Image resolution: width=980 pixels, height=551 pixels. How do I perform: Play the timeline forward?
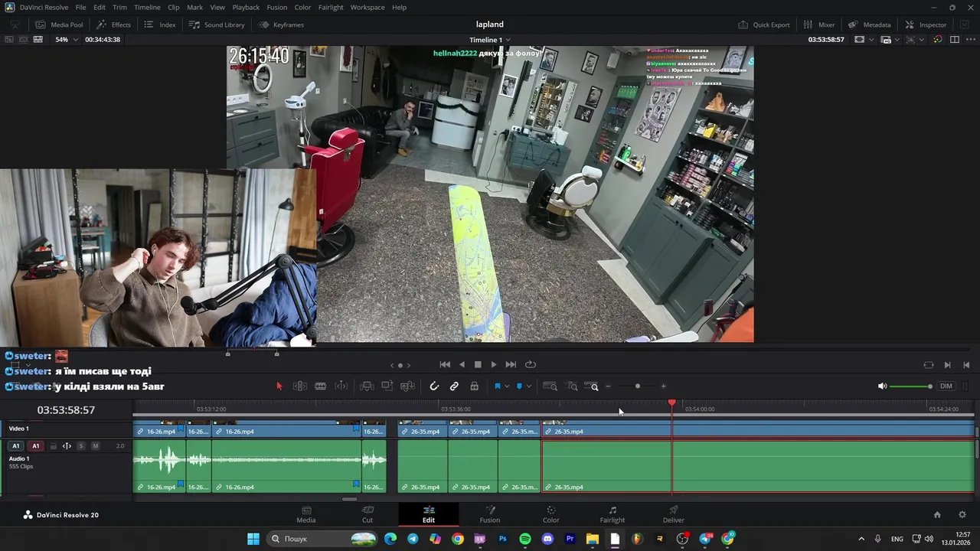click(x=494, y=365)
